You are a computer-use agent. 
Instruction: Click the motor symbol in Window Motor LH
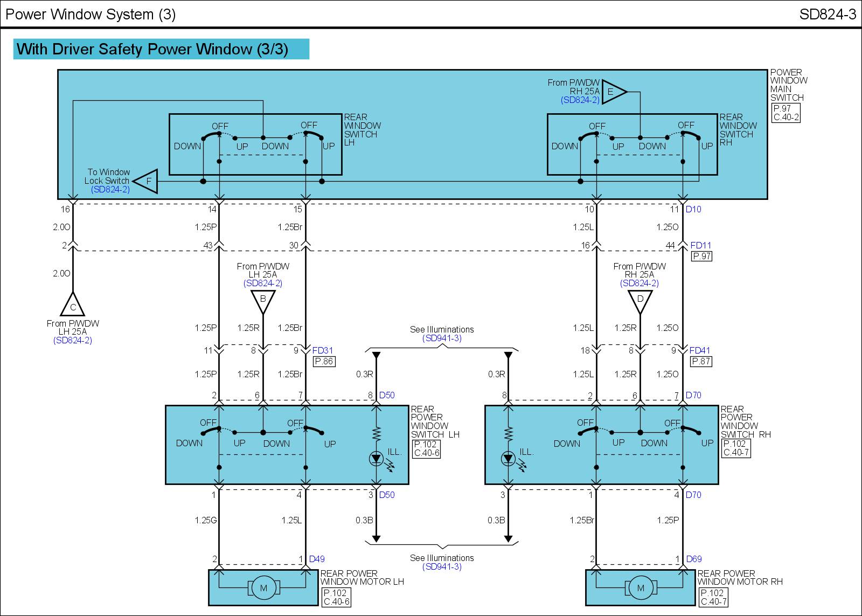tap(263, 588)
